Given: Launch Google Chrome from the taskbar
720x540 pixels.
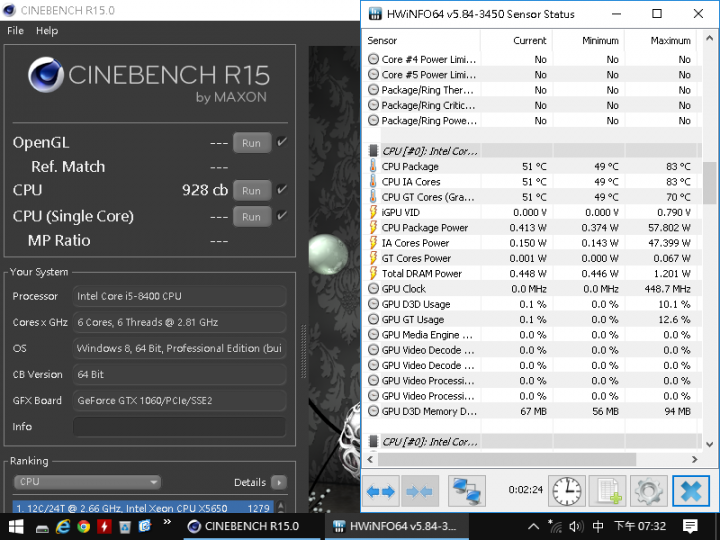Looking at the screenshot, I should [84, 526].
